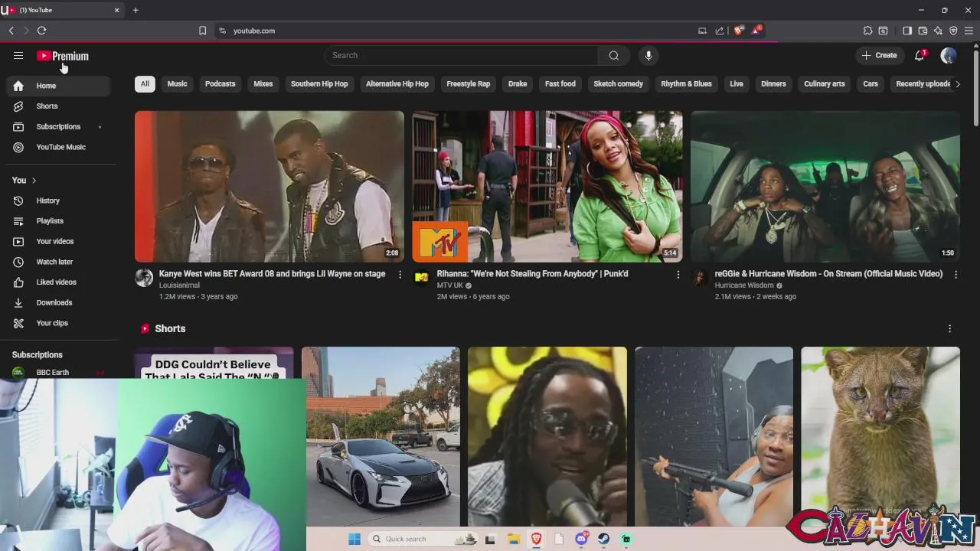The width and height of the screenshot is (980, 551).
Task: Open the Watch later list
Action: pyautogui.click(x=58, y=262)
